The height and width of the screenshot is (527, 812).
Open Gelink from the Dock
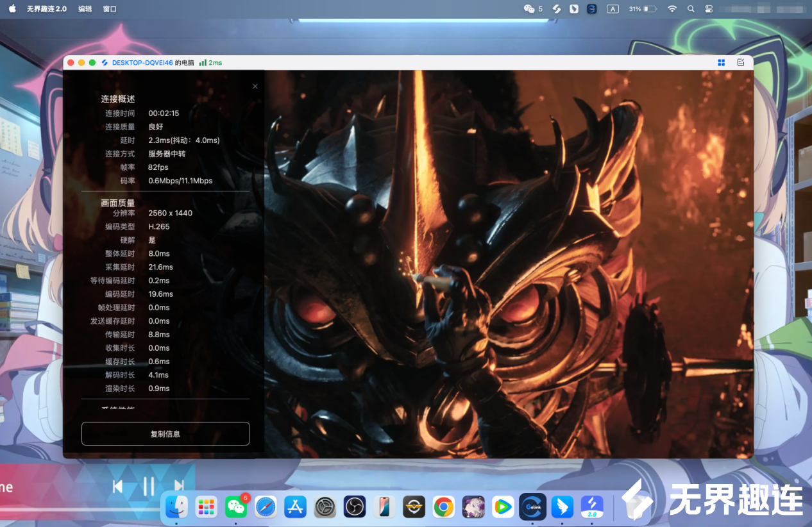pyautogui.click(x=533, y=507)
